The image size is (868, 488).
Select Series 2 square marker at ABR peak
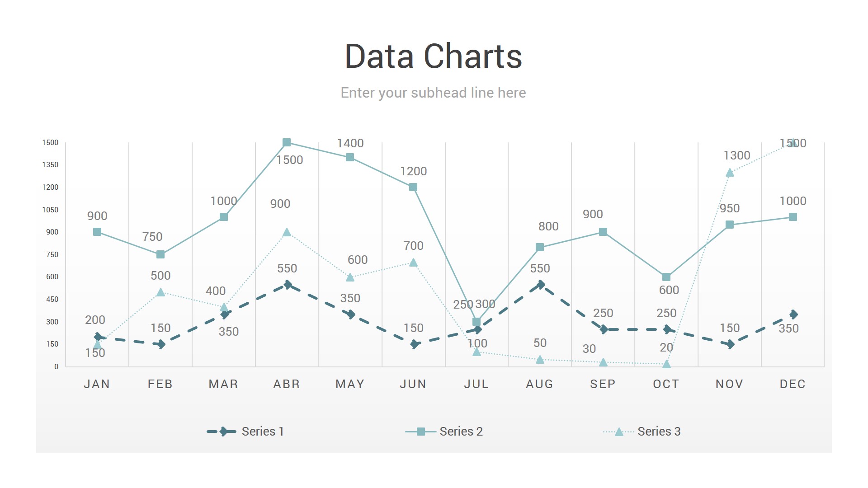[x=287, y=143]
